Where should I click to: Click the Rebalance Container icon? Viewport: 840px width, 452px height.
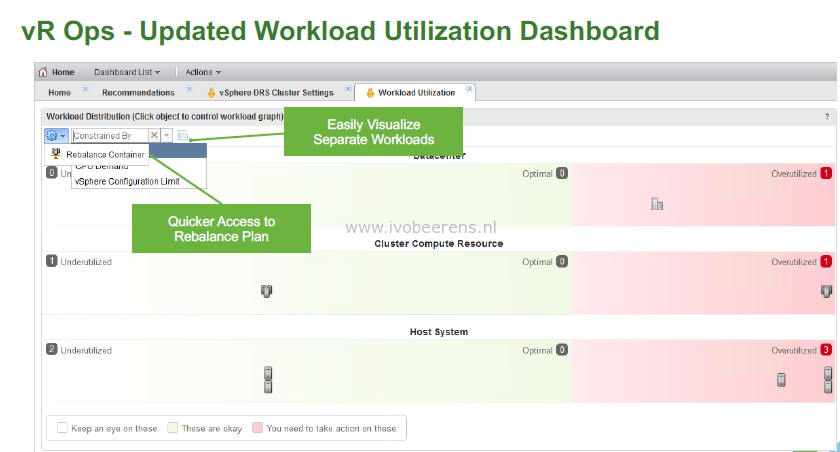56,154
